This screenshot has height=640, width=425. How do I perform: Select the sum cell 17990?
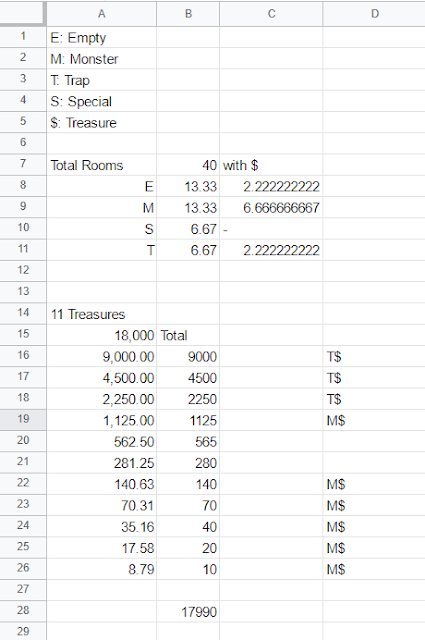(x=188, y=611)
